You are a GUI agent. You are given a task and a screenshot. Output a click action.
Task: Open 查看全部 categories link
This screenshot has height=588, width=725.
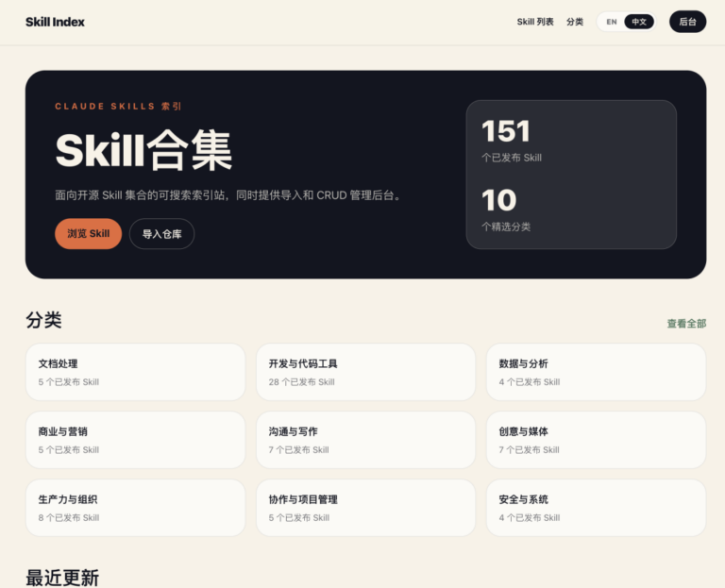686,324
